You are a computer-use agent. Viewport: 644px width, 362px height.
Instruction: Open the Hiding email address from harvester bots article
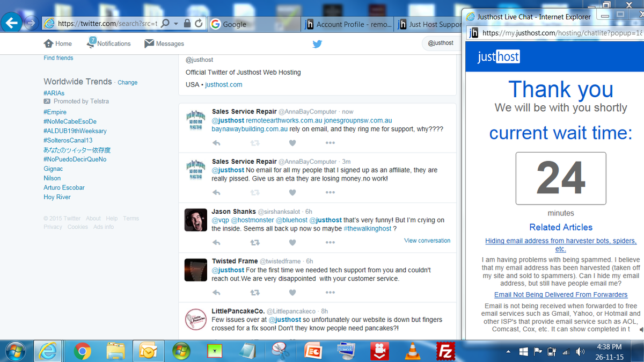pos(561,245)
